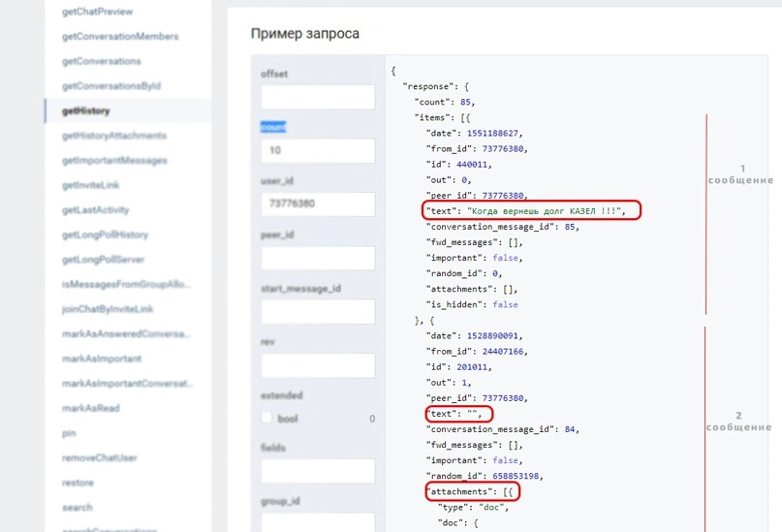Focus the count field containing 10
Viewport: 782px width, 532px height.
click(x=317, y=151)
